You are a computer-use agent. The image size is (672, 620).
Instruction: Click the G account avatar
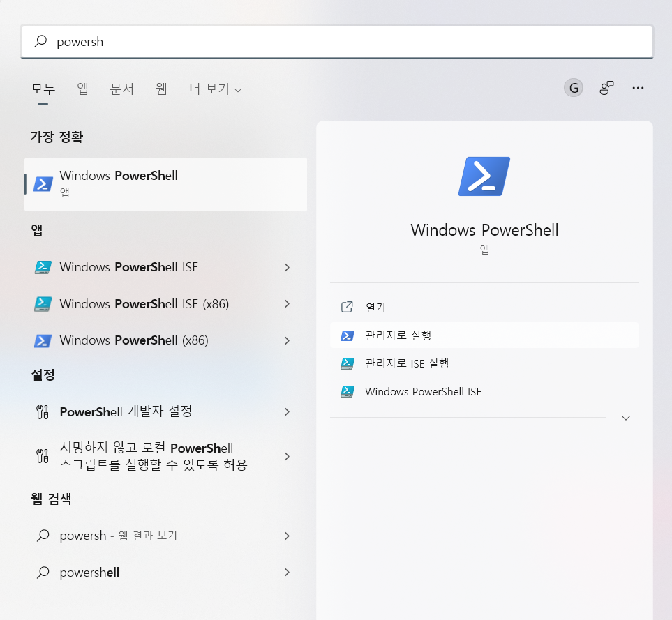click(574, 88)
